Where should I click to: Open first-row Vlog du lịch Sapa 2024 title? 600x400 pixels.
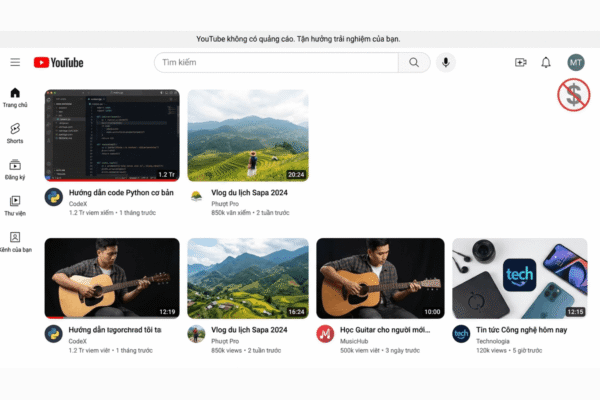[249, 193]
